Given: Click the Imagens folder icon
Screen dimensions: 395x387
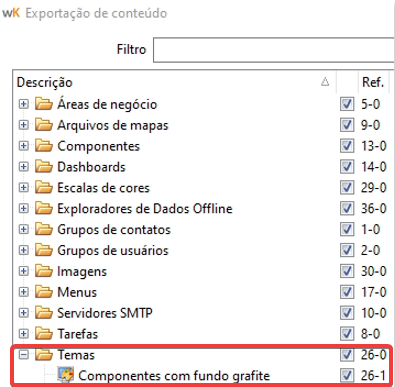Looking at the screenshot, I should pyautogui.click(x=44, y=271).
